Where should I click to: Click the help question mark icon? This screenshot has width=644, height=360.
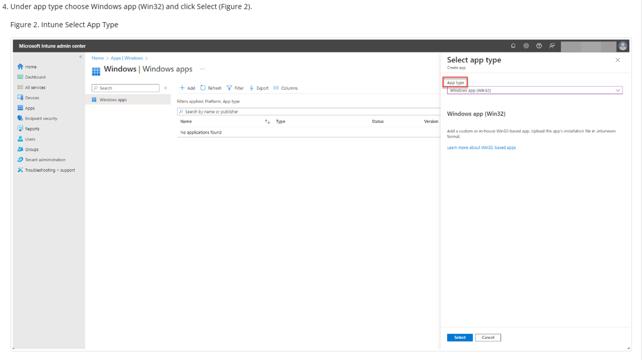coord(539,46)
